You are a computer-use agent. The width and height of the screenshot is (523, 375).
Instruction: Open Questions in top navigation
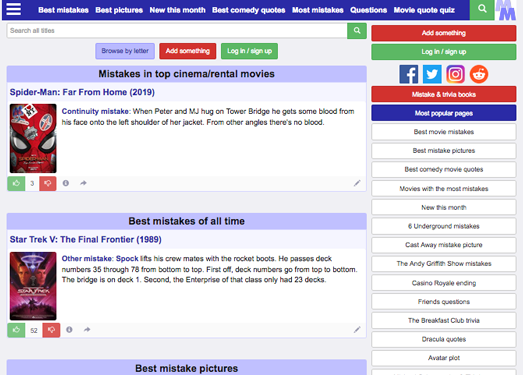click(x=369, y=10)
